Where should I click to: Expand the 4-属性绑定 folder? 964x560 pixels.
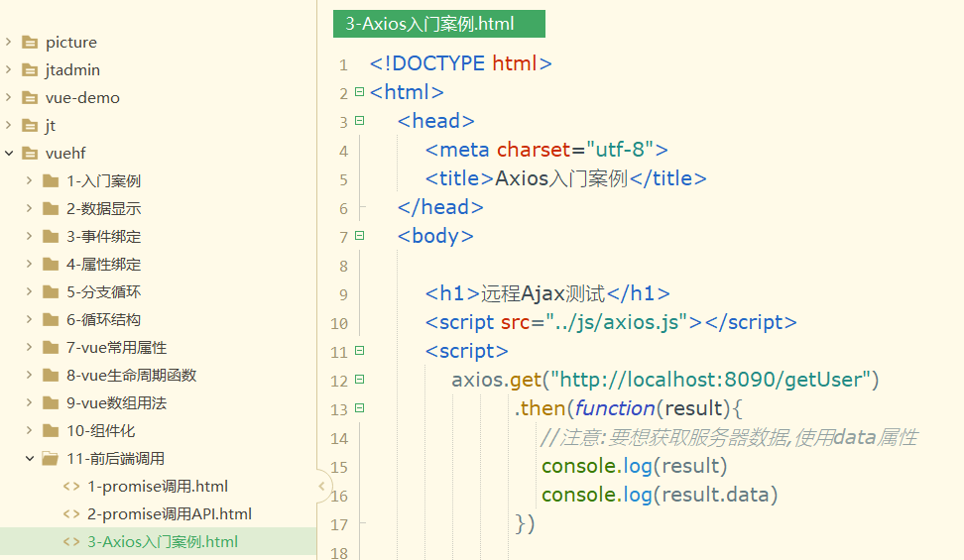tap(29, 264)
